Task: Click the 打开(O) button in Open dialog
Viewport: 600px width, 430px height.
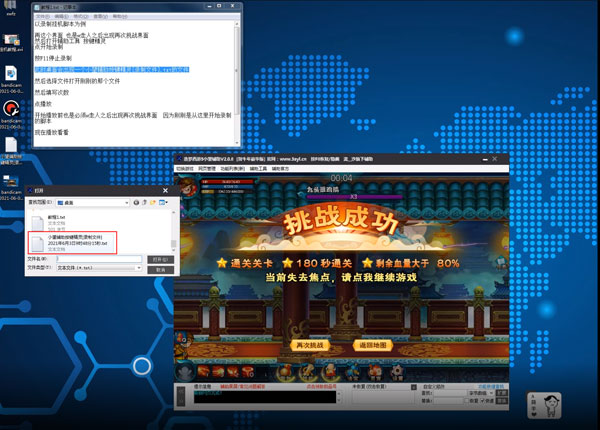Action: 161,259
